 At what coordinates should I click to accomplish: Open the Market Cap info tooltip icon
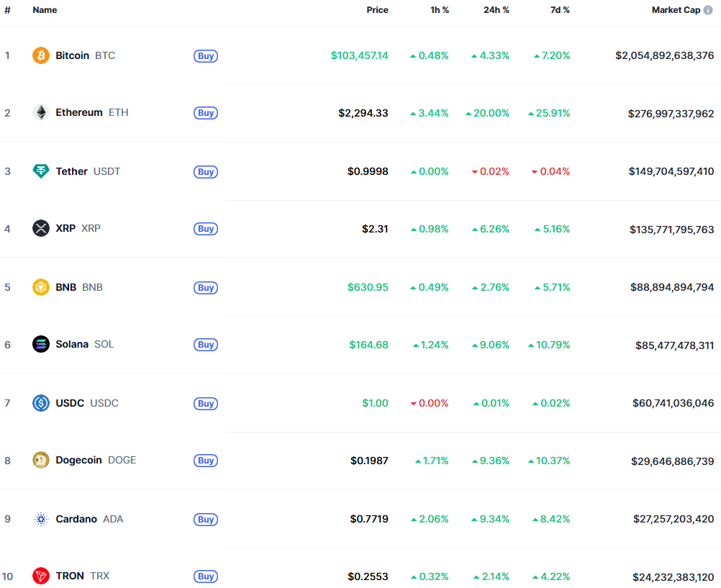tap(708, 10)
